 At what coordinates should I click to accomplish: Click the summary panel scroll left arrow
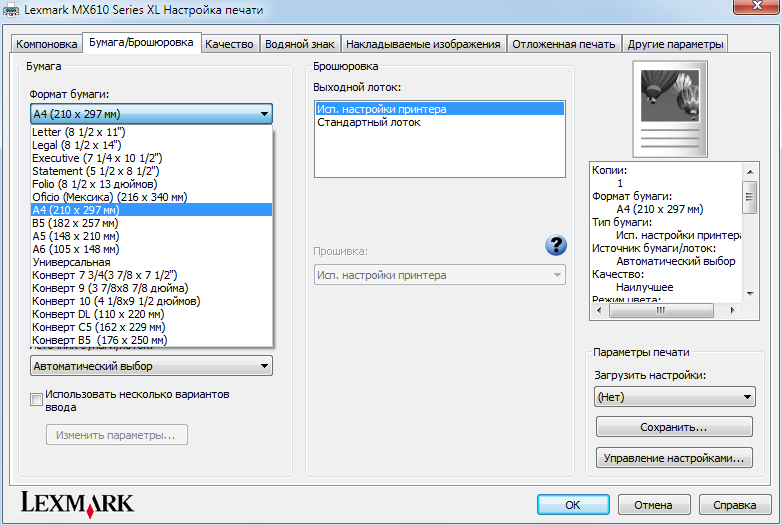tap(599, 310)
